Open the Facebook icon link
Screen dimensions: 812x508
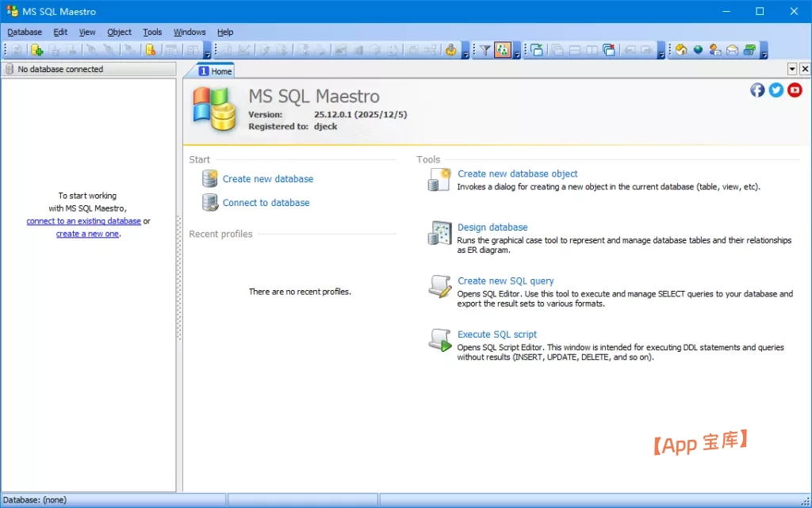(757, 90)
